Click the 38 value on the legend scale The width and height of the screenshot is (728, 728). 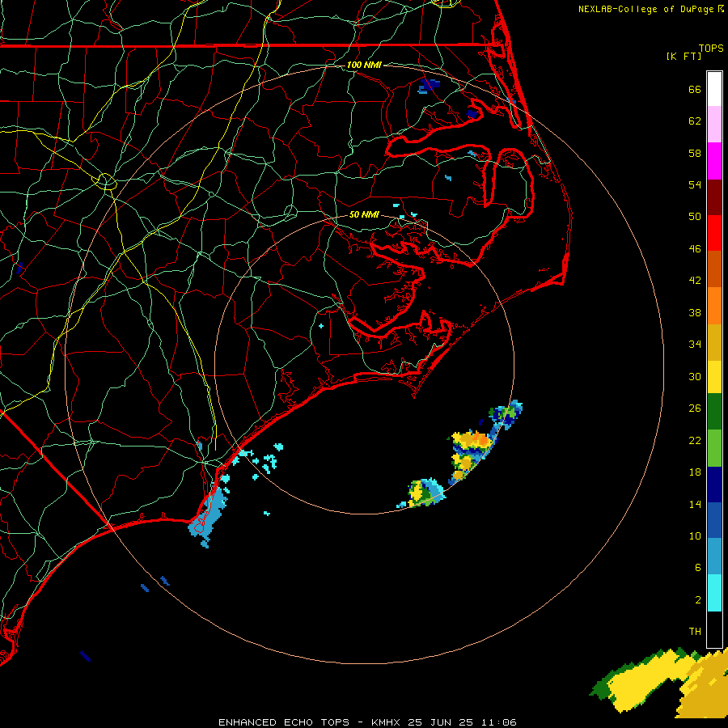(x=695, y=312)
